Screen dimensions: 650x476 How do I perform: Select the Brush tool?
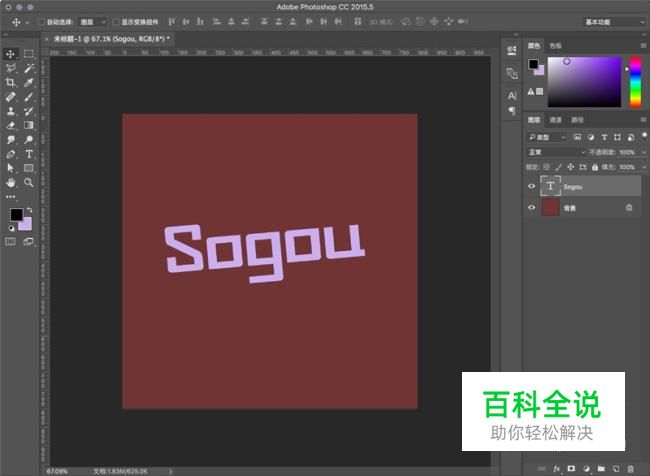pos(29,97)
